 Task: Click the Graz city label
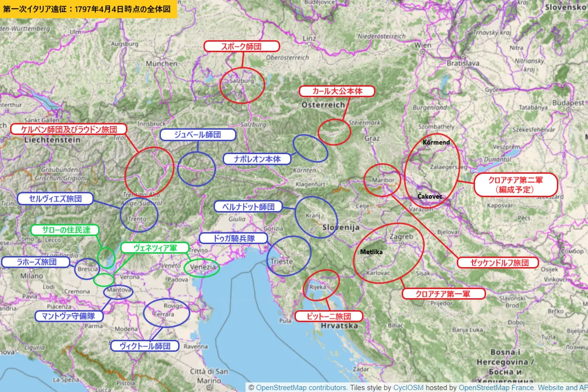[x=373, y=138]
